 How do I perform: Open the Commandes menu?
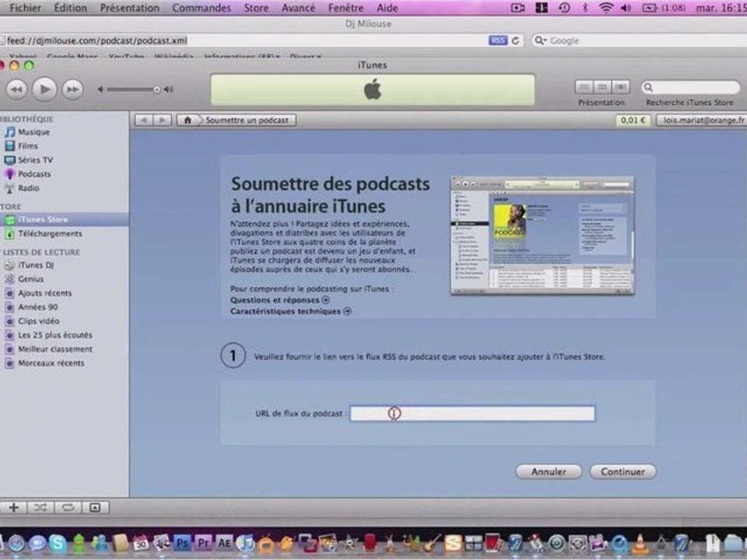click(202, 8)
